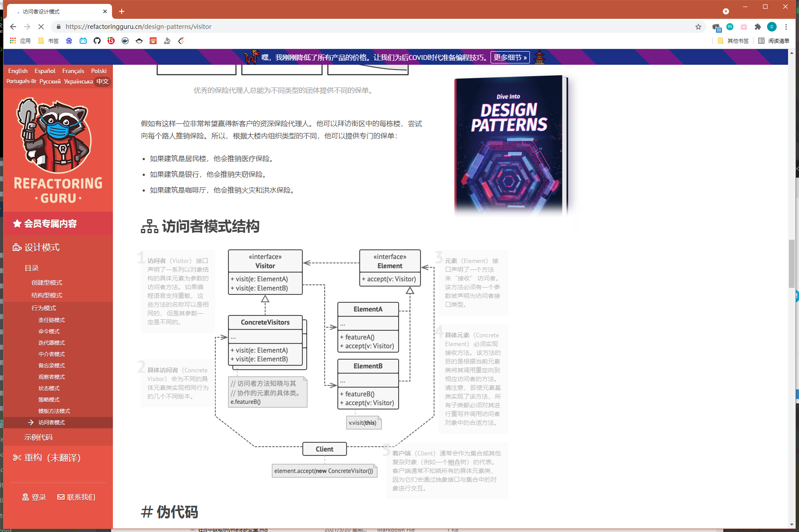
Task: Click the teal profile avatar icon
Action: pos(772,27)
